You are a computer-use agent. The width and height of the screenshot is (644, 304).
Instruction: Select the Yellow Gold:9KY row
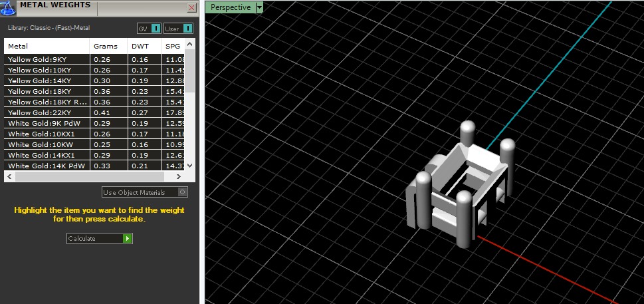click(x=94, y=59)
